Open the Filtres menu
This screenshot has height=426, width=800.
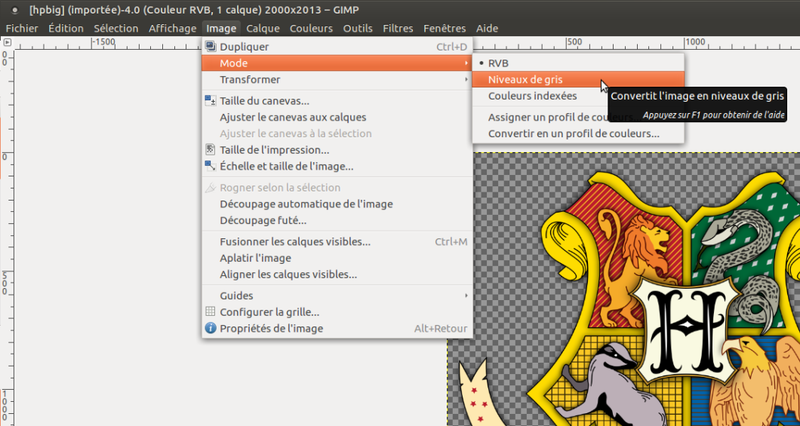tap(397, 28)
